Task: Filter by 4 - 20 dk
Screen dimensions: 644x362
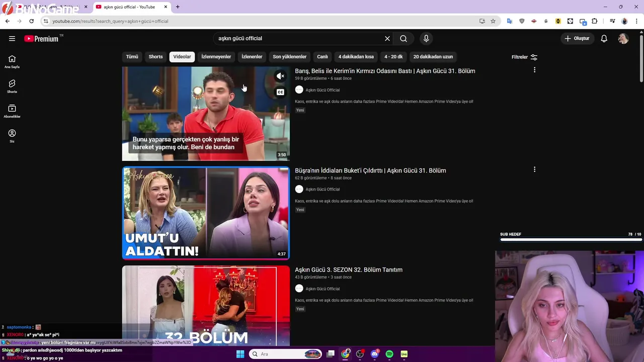Action: (x=393, y=57)
